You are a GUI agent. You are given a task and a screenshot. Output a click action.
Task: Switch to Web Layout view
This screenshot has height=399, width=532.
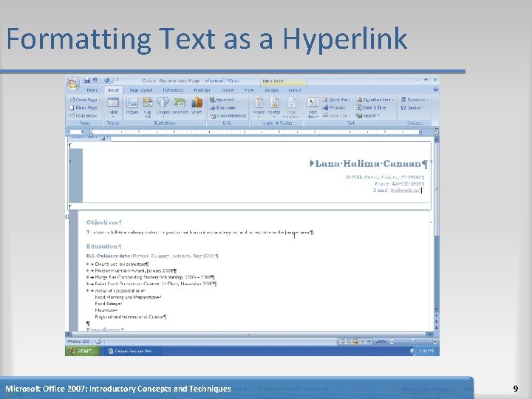point(355,341)
